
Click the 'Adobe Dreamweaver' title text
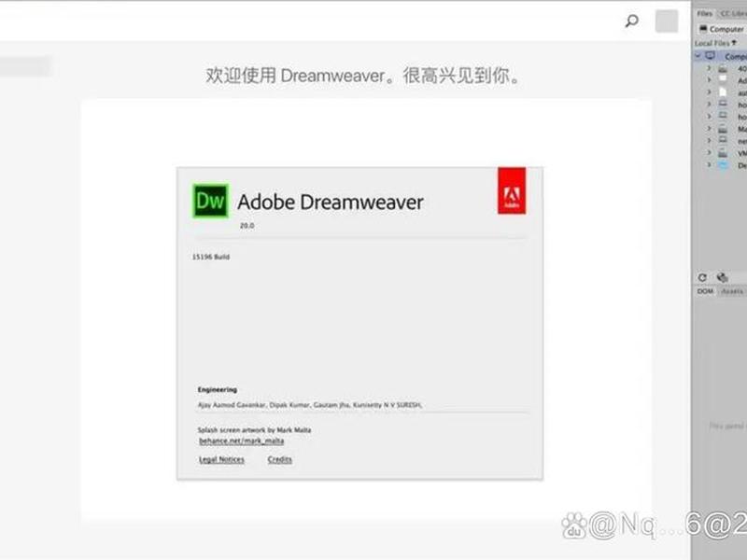coord(331,203)
